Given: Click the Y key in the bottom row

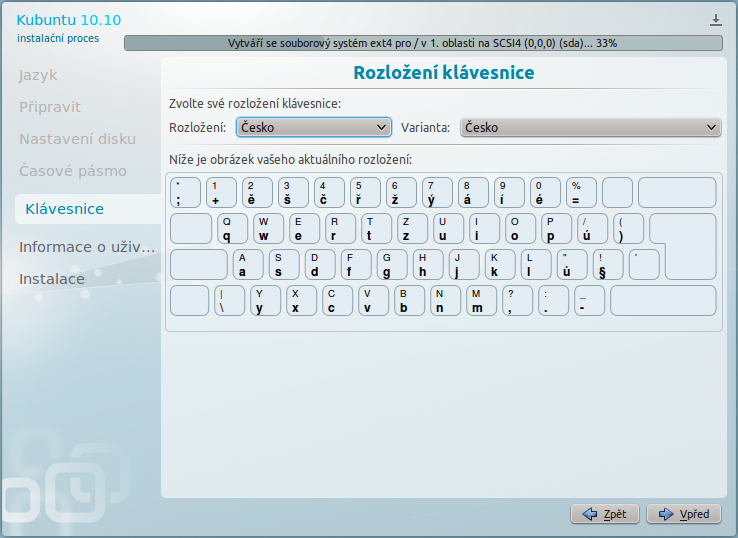Looking at the screenshot, I should click(265, 300).
